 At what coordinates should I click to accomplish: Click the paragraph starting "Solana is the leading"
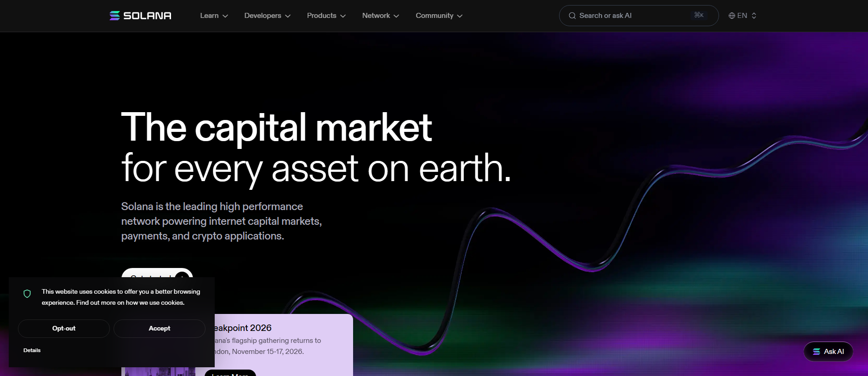point(222,221)
